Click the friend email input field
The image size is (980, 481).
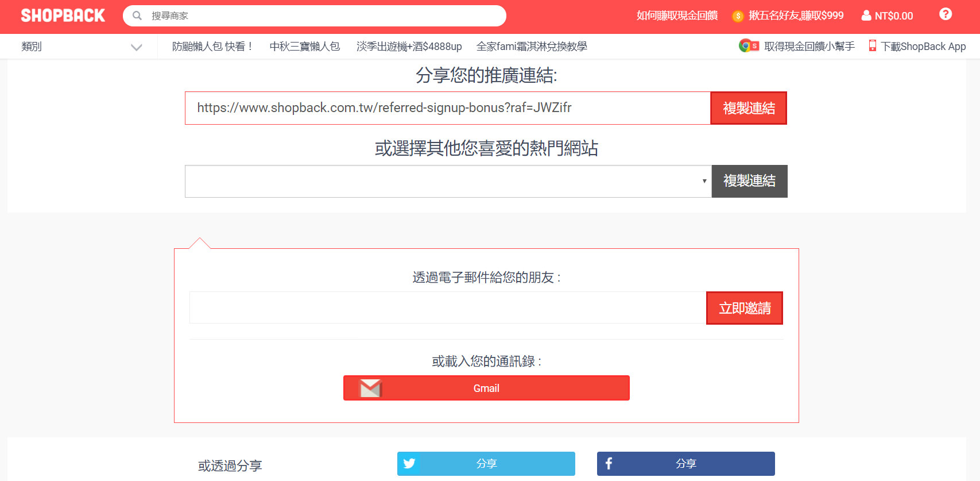[448, 307]
